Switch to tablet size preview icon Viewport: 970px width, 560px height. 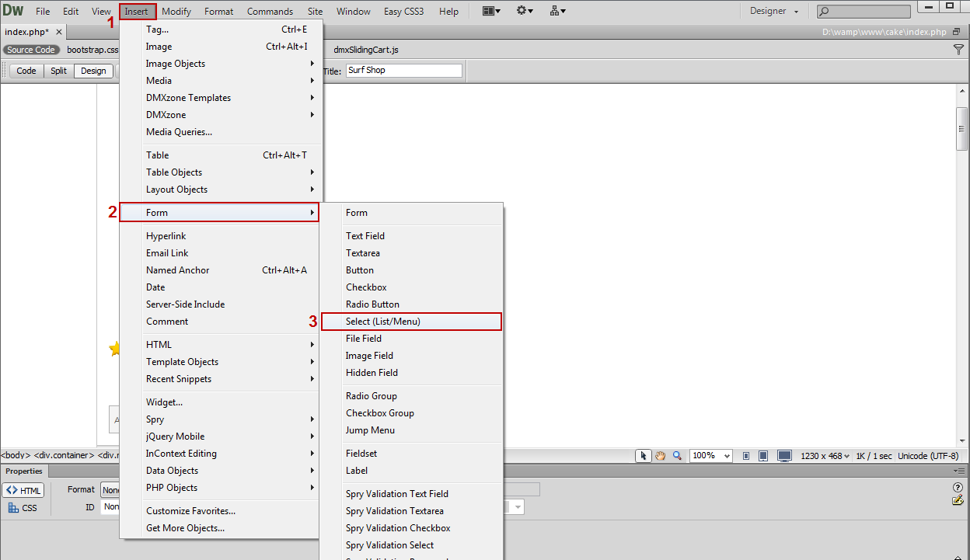click(763, 456)
